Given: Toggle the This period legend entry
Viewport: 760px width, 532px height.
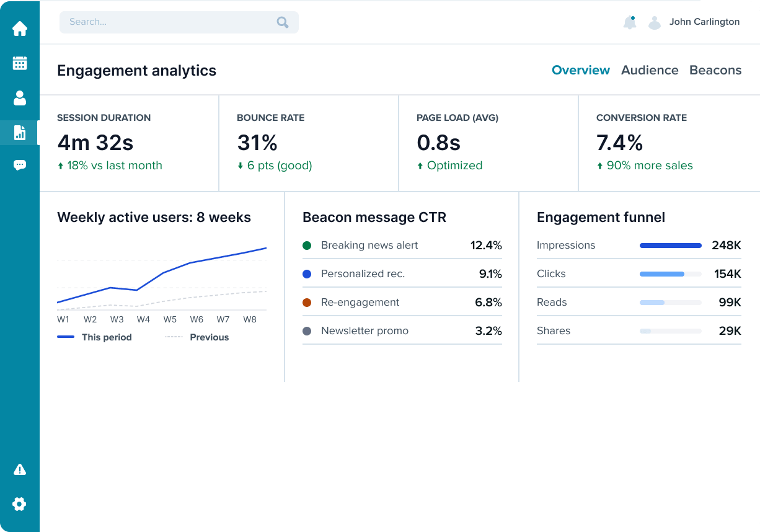Looking at the screenshot, I should click(94, 337).
